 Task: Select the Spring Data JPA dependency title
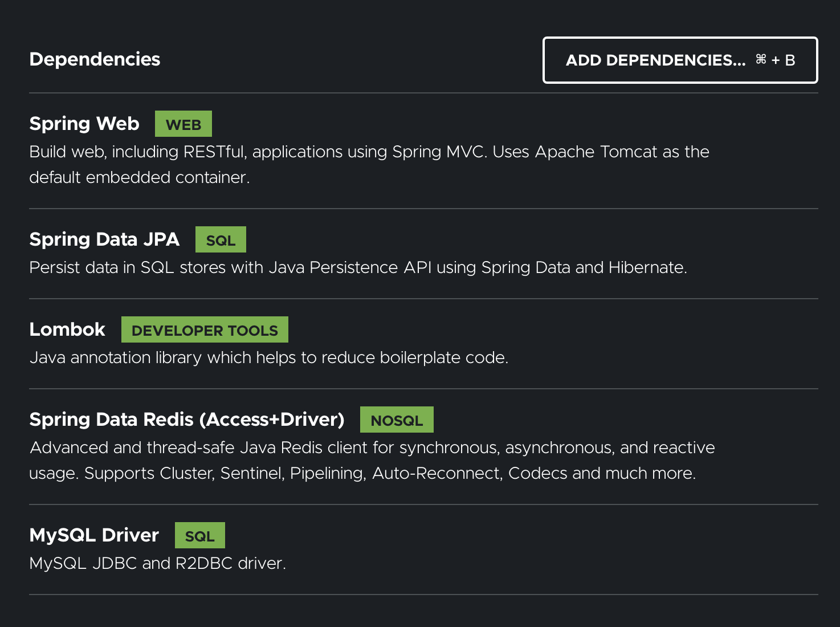coord(104,239)
